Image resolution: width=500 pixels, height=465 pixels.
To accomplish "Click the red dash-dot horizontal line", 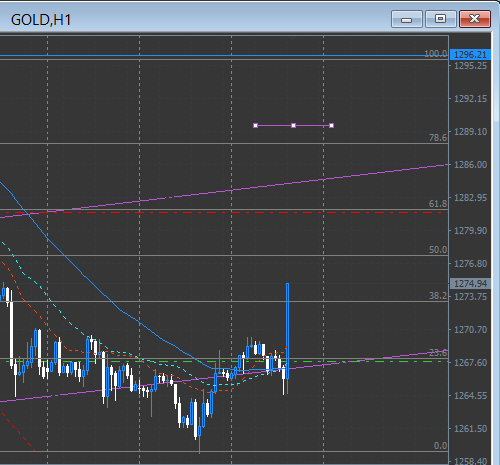I will (x=227, y=212).
